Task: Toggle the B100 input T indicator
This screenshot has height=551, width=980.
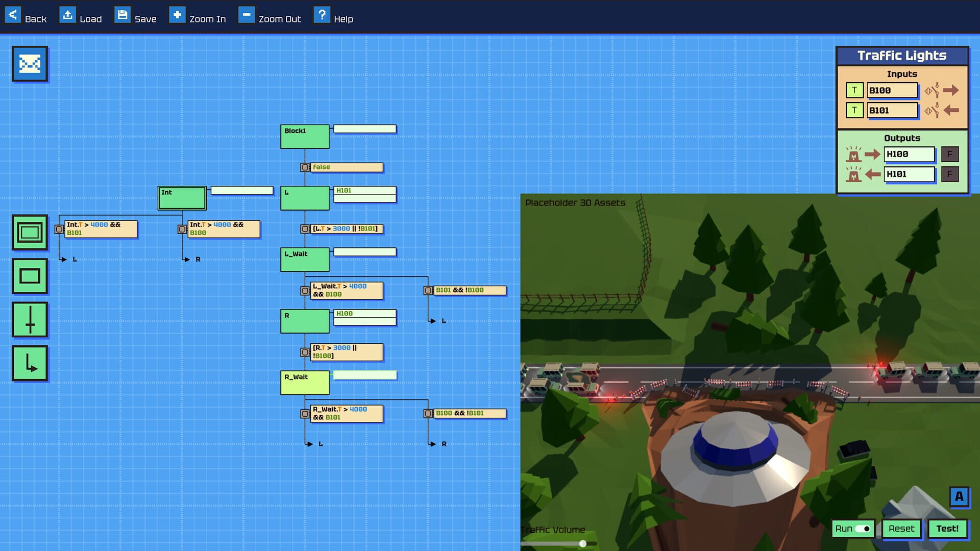Action: [854, 90]
